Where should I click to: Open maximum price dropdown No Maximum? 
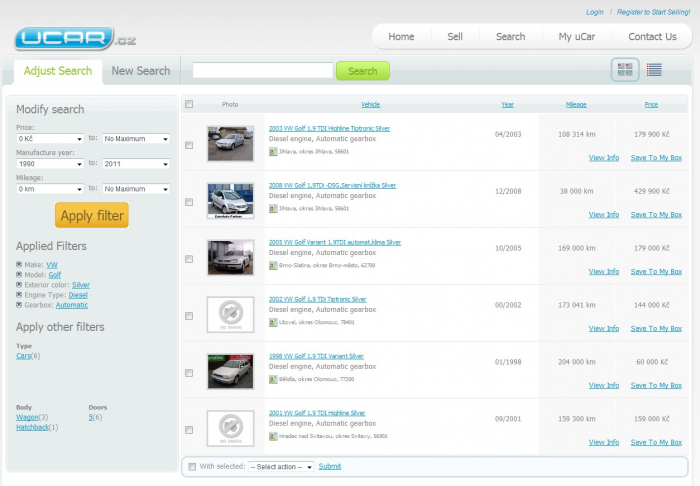point(136,139)
